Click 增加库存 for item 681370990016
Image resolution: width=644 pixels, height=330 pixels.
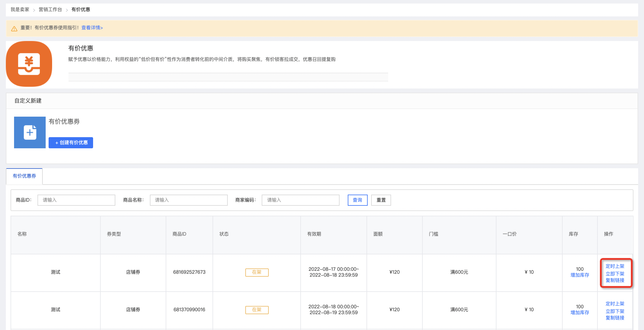[x=580, y=313]
